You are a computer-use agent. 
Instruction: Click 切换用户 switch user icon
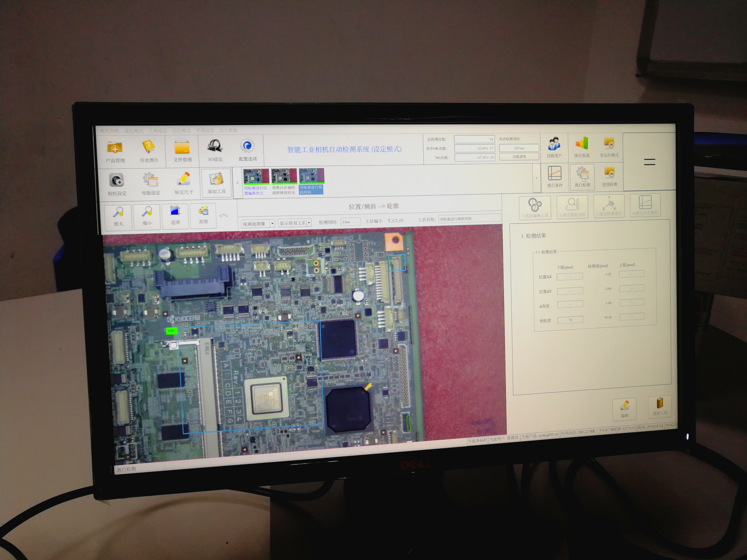554,148
